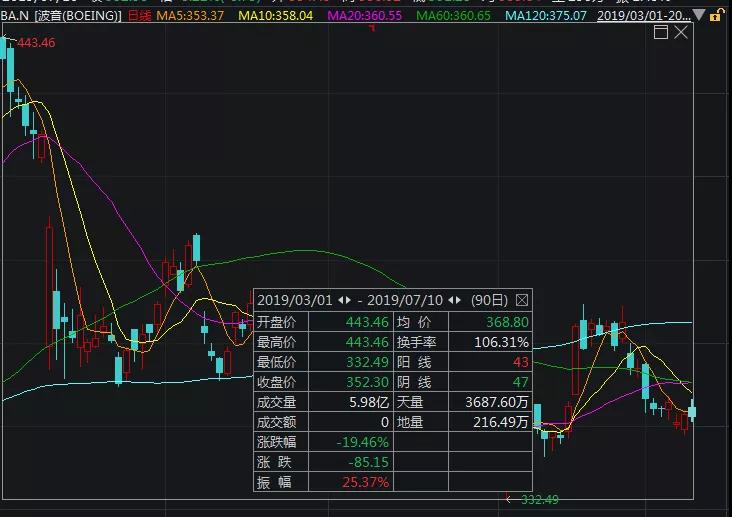This screenshot has height=517, width=732.
Task: Click the 2019/03/01 date range link
Action: (x=643, y=15)
